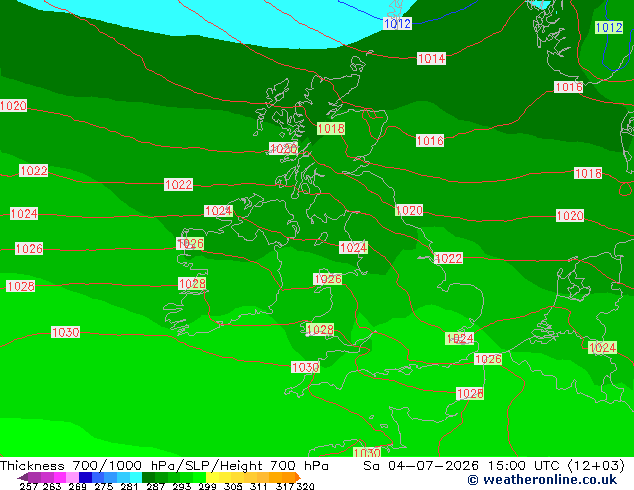Image resolution: width=634 pixels, height=490 pixels.
Task: Click the 1030 label over Brittany
Action: [x=367, y=452]
